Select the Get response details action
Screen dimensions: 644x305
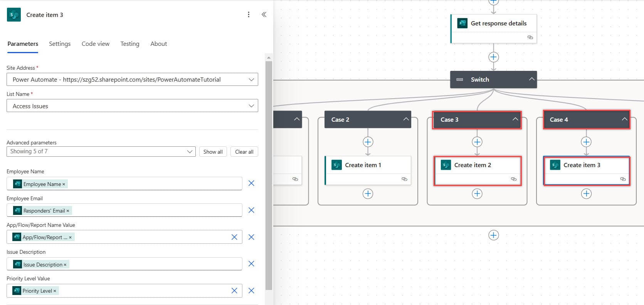point(494,29)
